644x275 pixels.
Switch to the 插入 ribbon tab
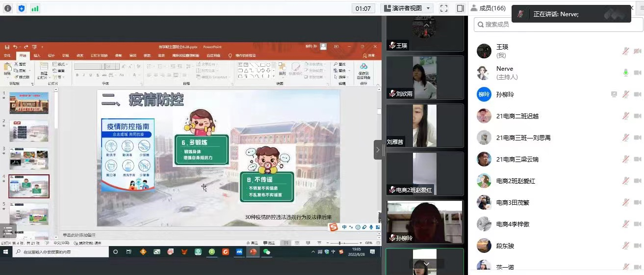(37, 55)
